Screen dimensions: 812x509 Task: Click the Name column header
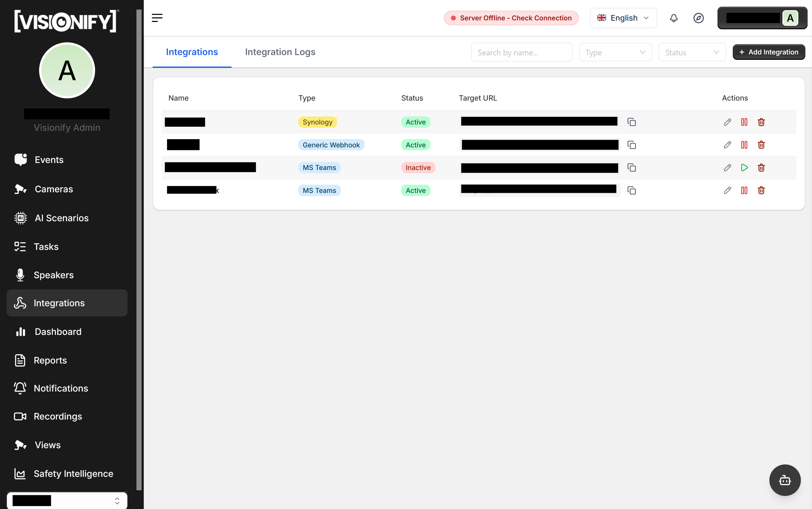[x=178, y=98]
